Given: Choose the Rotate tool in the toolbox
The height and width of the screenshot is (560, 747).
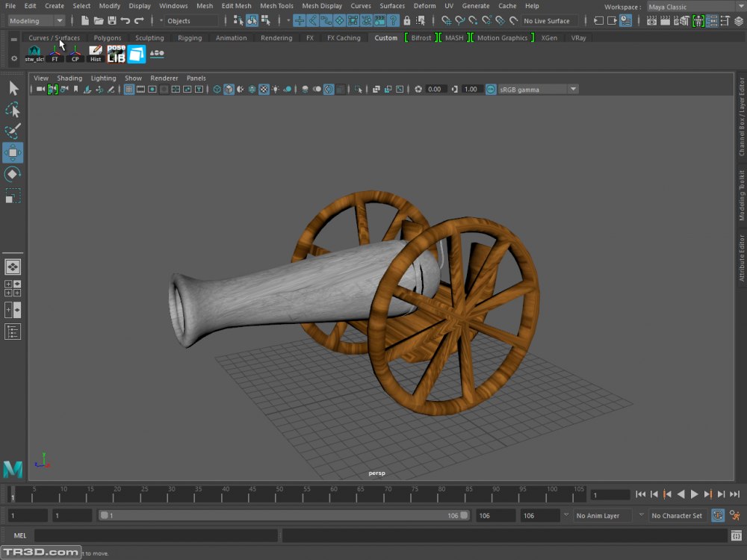Looking at the screenshot, I should [x=13, y=175].
